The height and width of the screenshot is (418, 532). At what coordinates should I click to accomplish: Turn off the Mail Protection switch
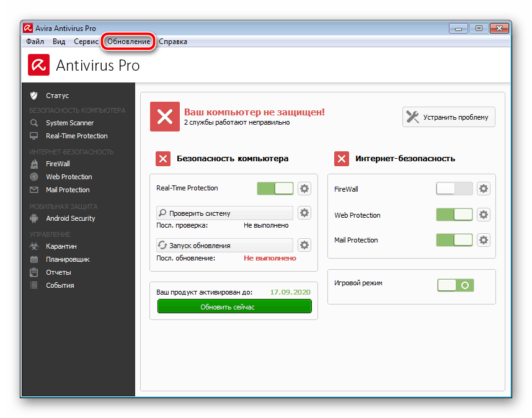point(454,240)
